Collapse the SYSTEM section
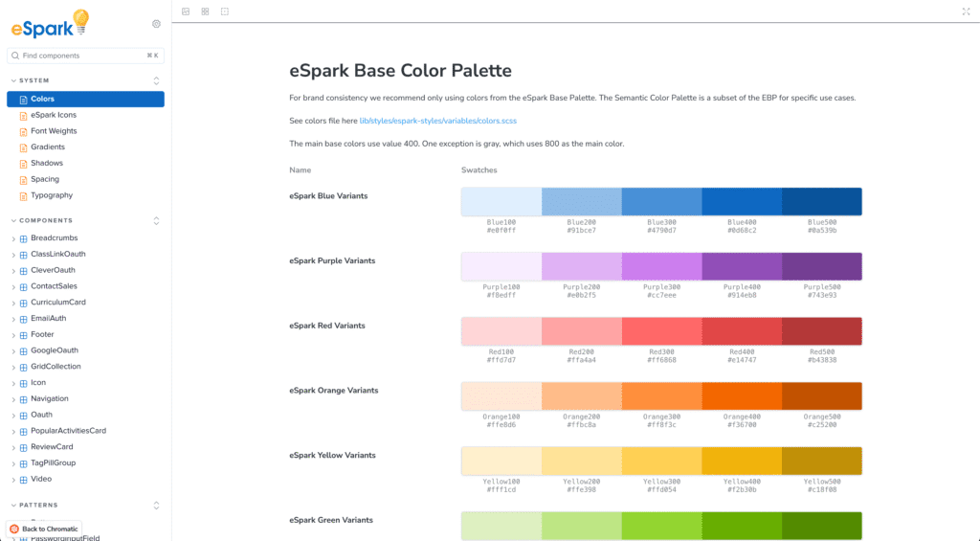Image resolution: width=980 pixels, height=541 pixels. [33, 80]
